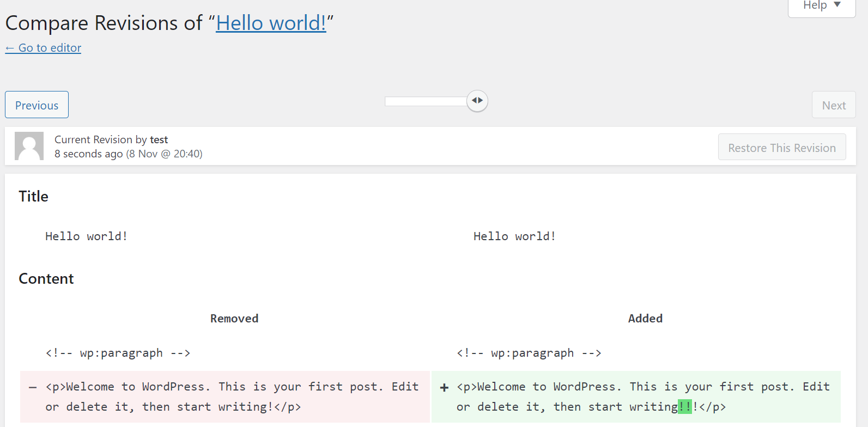Click the Previous revision button
Screen dimensions: 868x427
click(37, 105)
